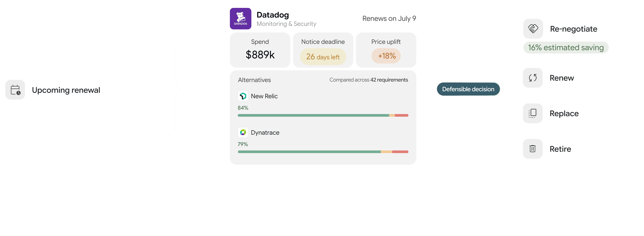
Task: Select the 16% estimated saving tag
Action: 566,48
